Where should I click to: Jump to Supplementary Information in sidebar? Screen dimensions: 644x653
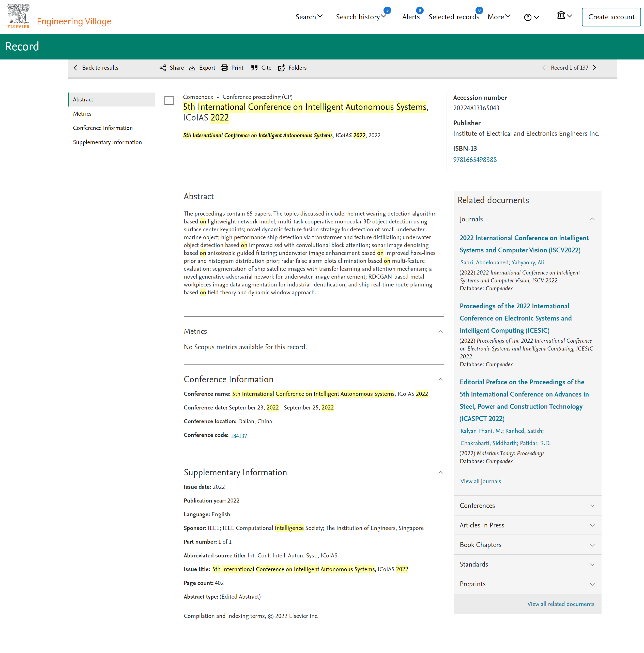click(108, 142)
